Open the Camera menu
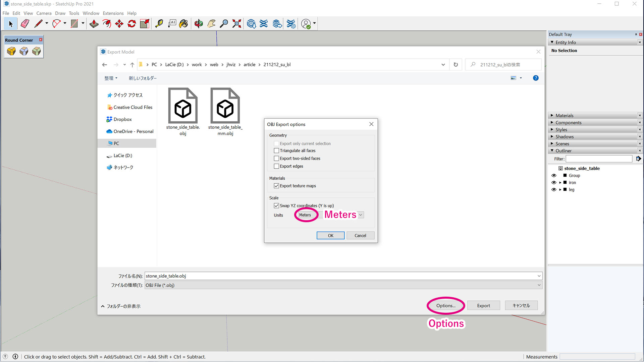Screen dimensions: 644x362 point(44,13)
